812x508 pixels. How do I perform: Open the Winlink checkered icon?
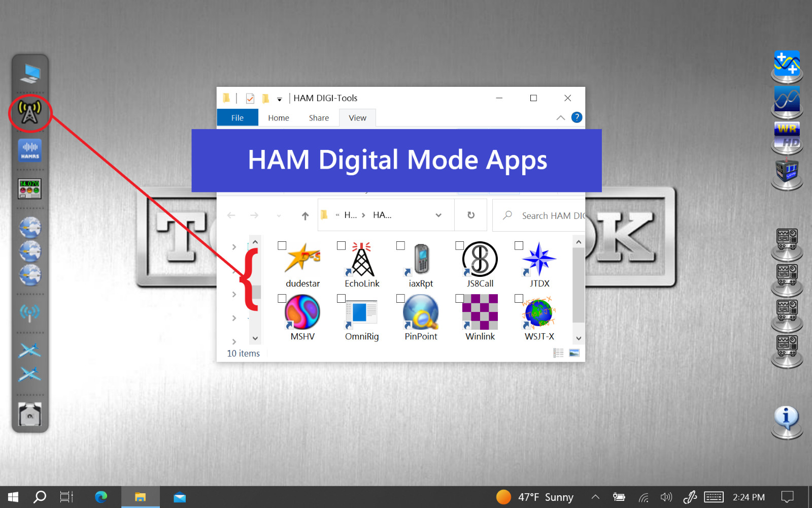480,312
